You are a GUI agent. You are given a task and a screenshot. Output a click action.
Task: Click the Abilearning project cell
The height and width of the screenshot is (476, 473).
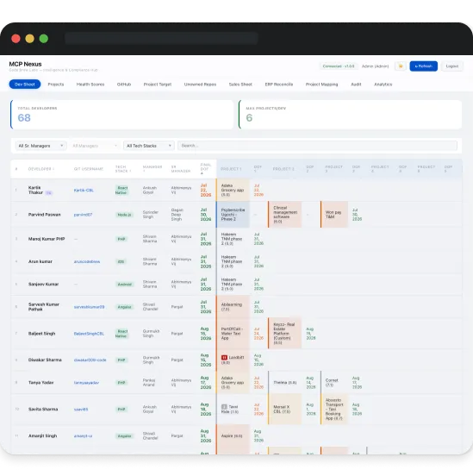(x=233, y=307)
